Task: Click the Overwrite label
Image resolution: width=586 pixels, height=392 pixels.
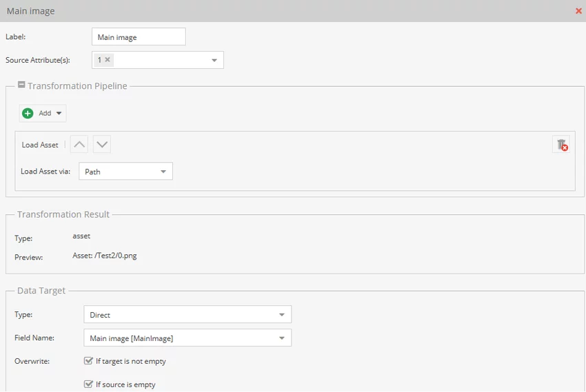Action: (x=32, y=361)
